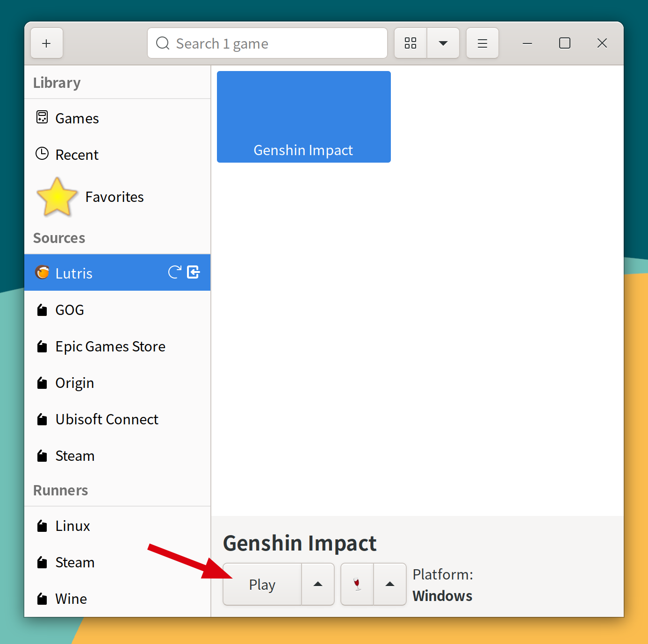
Task: Select Origin source
Action: coord(117,383)
